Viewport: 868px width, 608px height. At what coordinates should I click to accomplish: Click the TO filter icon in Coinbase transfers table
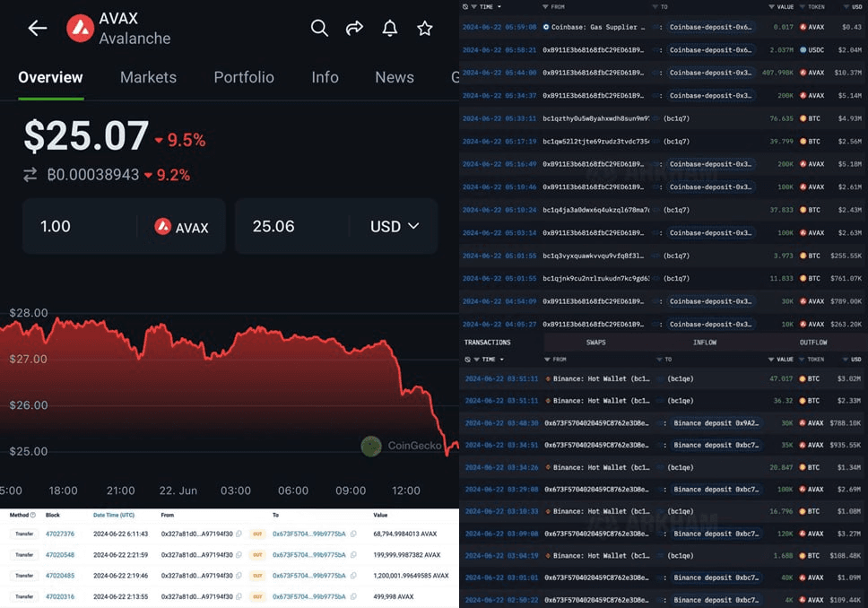(655, 6)
